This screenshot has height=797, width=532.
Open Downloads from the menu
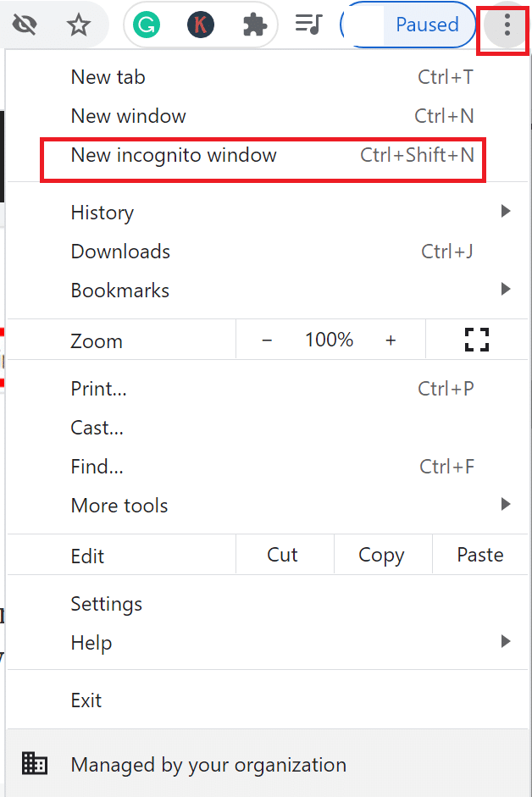point(120,252)
